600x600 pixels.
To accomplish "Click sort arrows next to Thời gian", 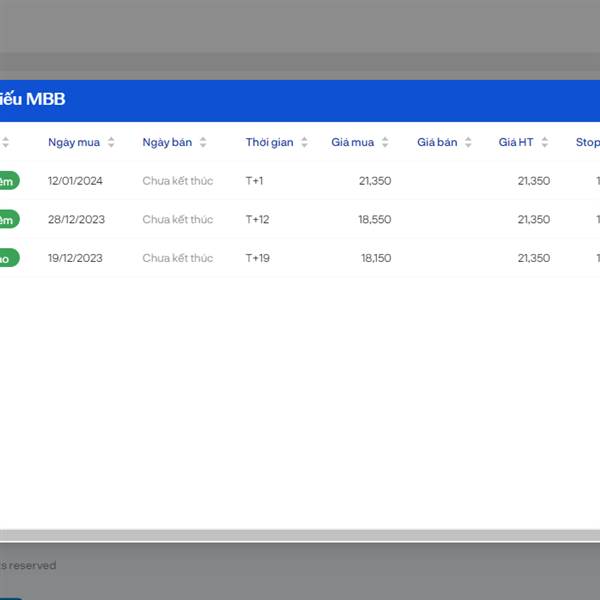I will [x=304, y=143].
